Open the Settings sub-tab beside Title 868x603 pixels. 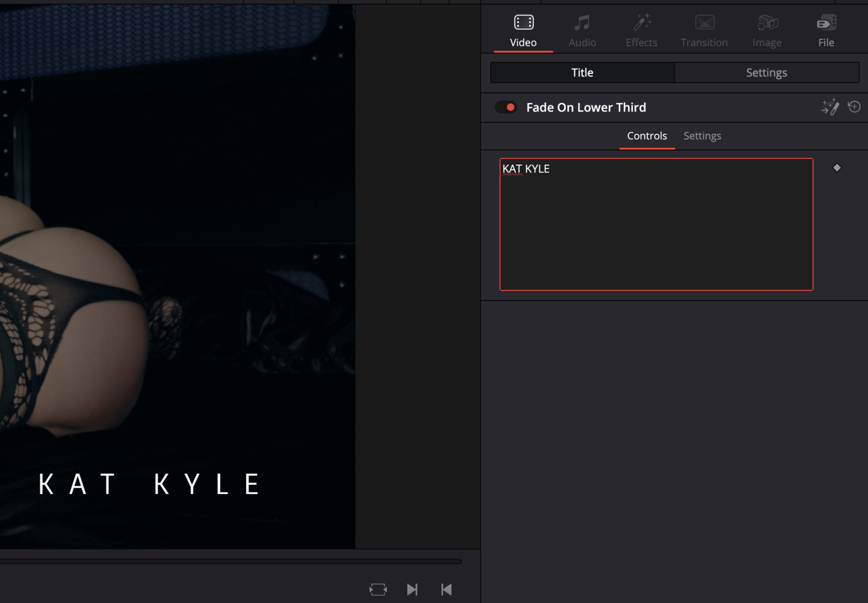point(767,73)
